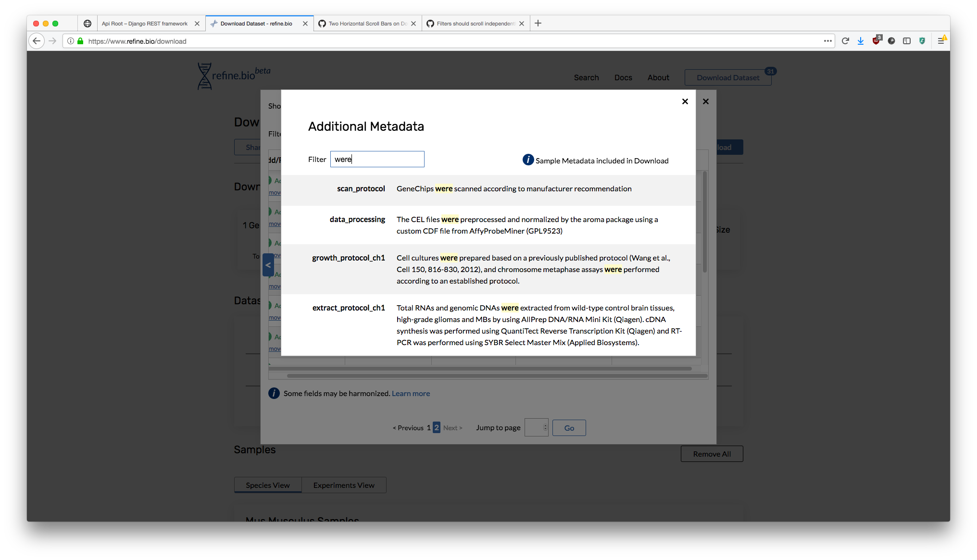Viewport: 977px width, 560px height.
Task: Click the green shield extension icon
Action: pos(922,41)
